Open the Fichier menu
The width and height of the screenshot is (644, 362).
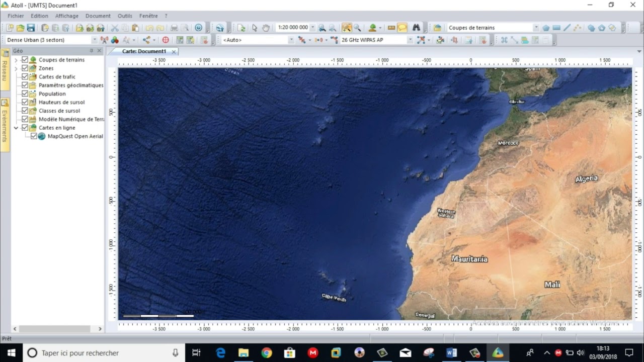click(16, 16)
